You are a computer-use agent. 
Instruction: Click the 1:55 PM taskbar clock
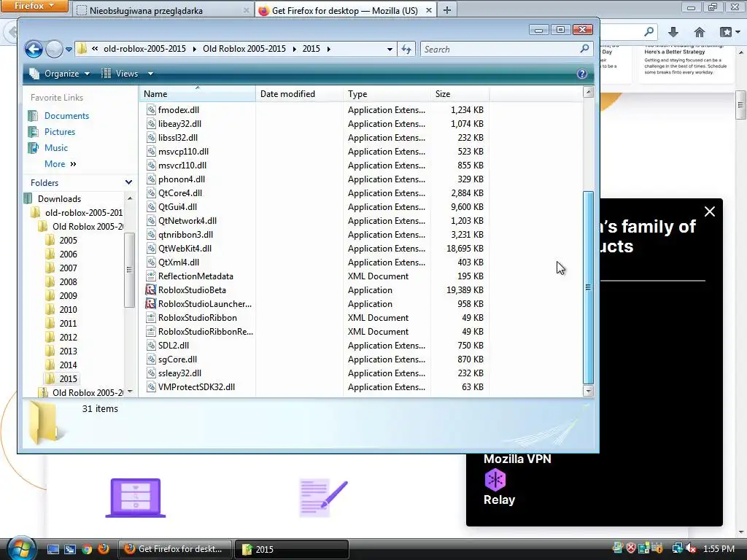point(719,548)
